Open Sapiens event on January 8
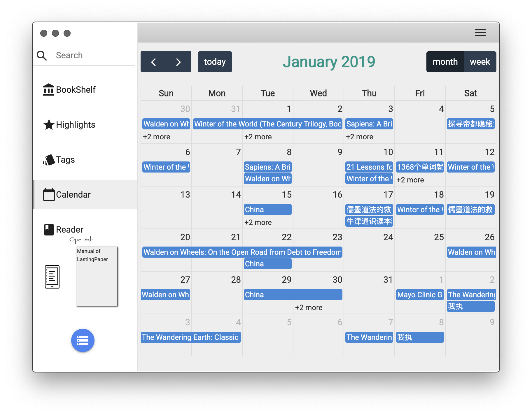Image resolution: width=532 pixels, height=415 pixels. pyautogui.click(x=268, y=167)
